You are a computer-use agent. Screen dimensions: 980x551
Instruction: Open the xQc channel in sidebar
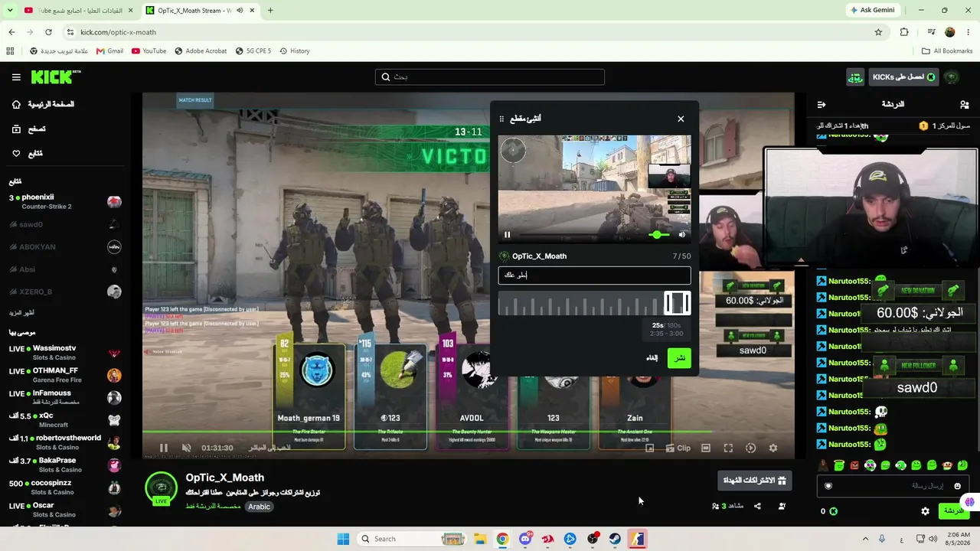(x=65, y=420)
